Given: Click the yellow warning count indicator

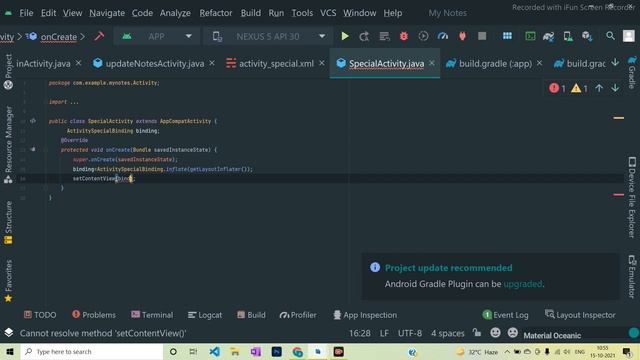Looking at the screenshot, I should (x=579, y=88).
